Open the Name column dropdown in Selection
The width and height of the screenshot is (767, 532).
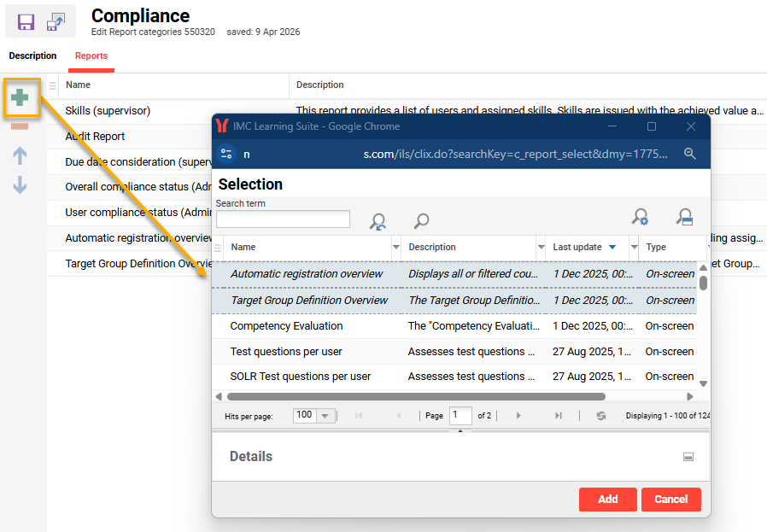pos(395,248)
